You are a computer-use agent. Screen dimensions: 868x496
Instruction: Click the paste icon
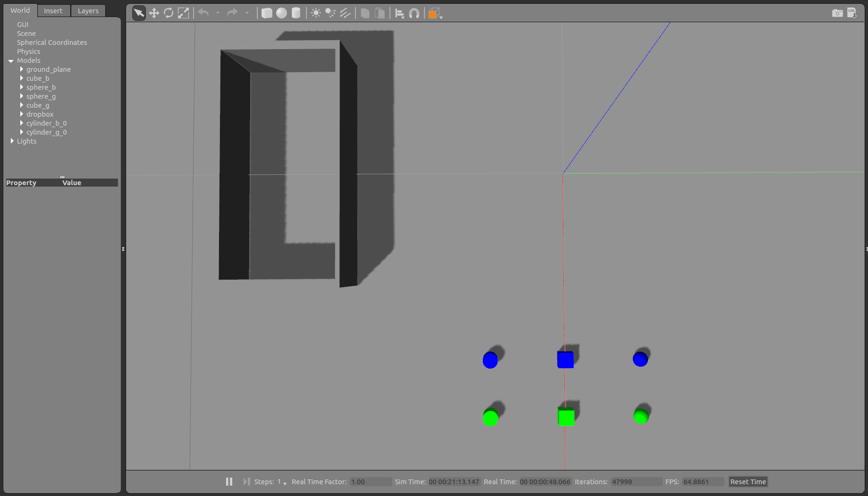pyautogui.click(x=379, y=13)
